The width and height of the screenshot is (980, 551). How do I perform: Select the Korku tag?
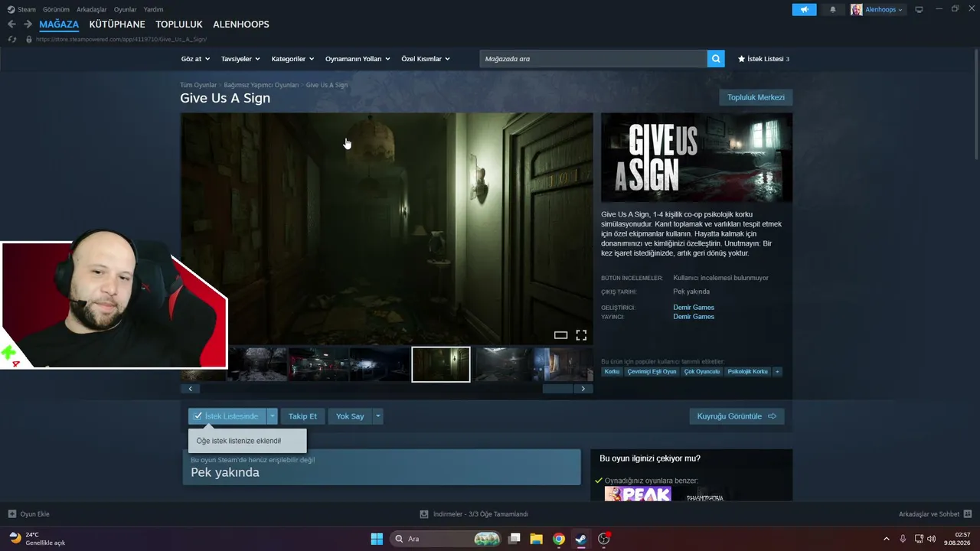coord(612,372)
